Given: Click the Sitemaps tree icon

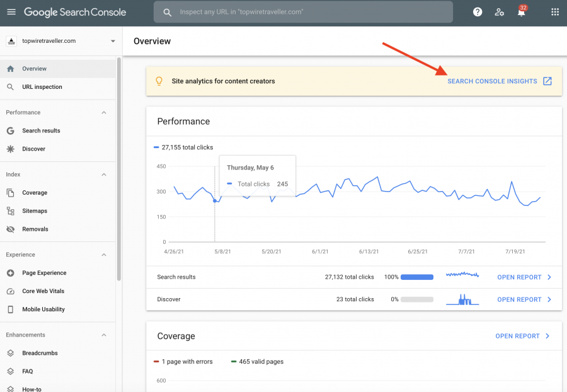Looking at the screenshot, I should 11,211.
